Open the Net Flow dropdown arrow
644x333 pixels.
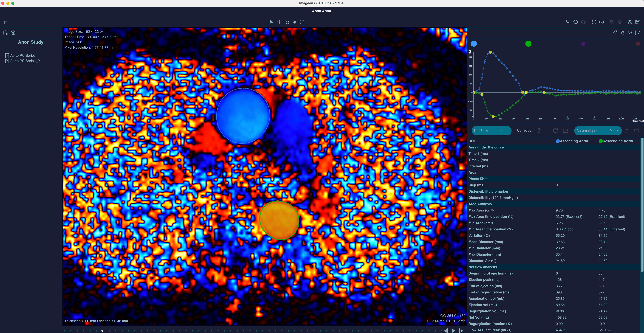(x=507, y=130)
